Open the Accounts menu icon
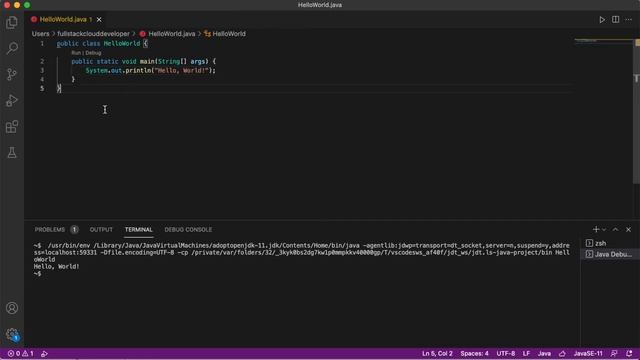 [x=12, y=308]
